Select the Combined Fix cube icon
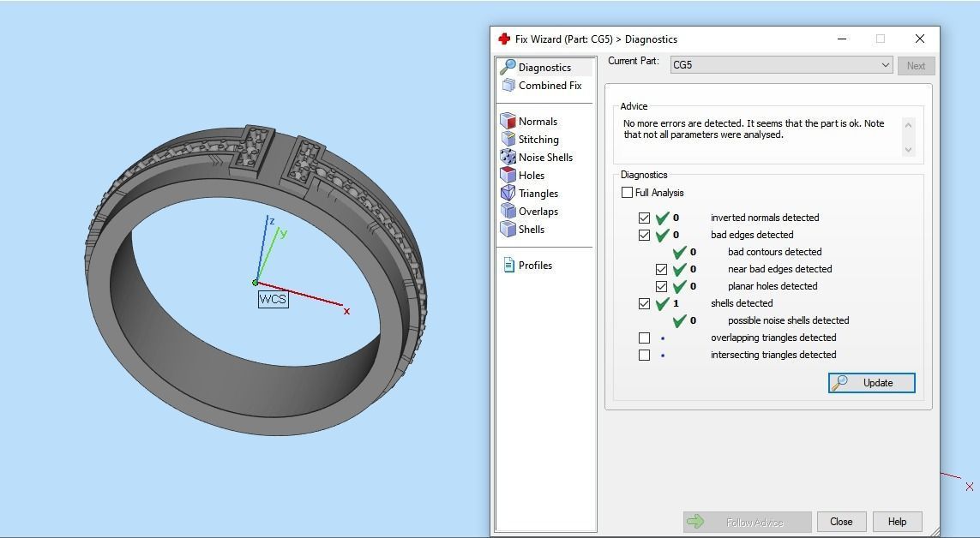The width and height of the screenshot is (980, 538). tap(508, 86)
